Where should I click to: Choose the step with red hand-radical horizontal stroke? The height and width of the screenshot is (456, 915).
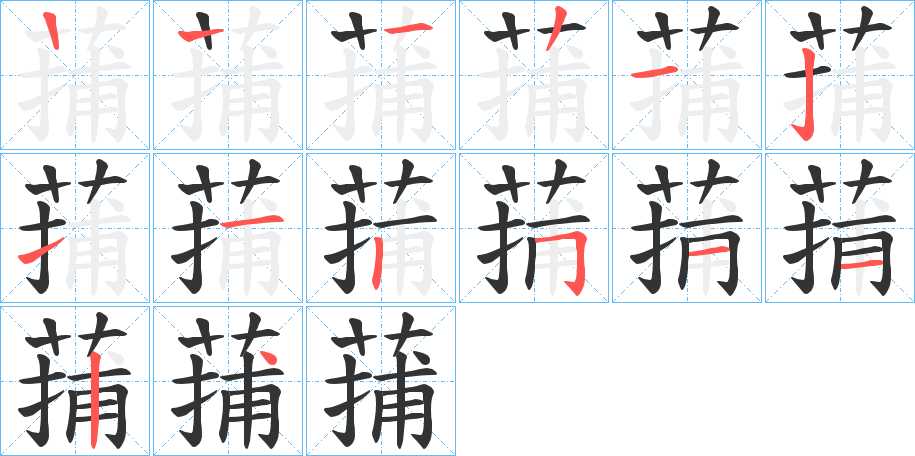[x=687, y=75]
